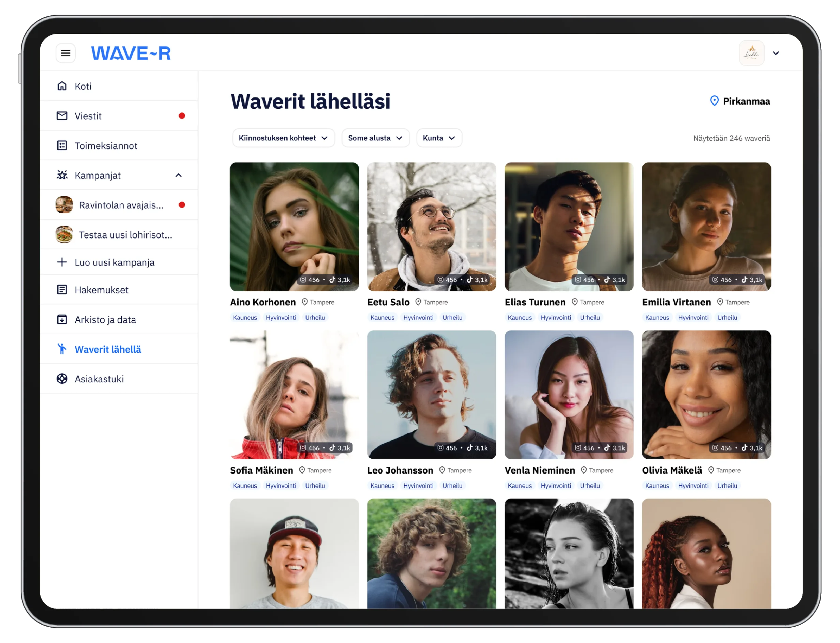The height and width of the screenshot is (643, 840).
Task: Open the Liekki account avatar
Action: point(751,53)
